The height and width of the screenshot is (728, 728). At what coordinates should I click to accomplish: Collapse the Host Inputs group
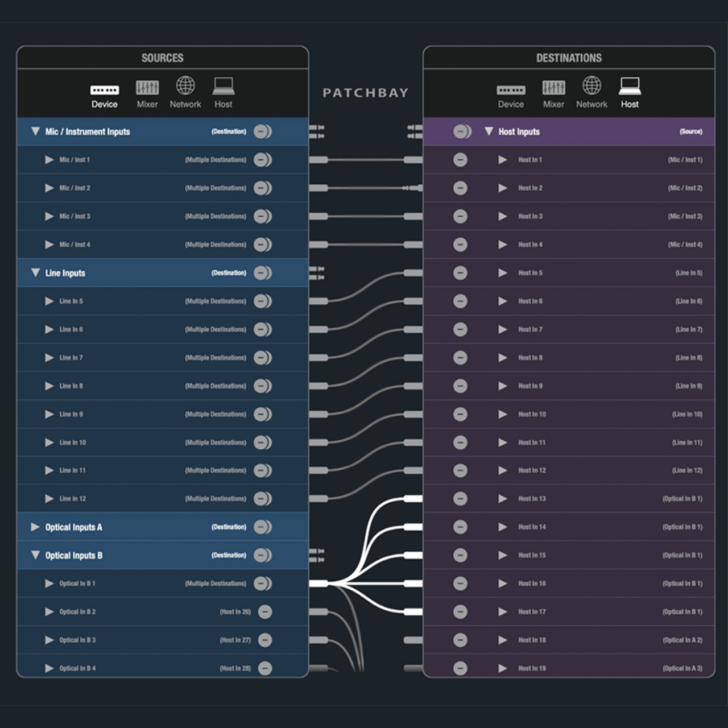489,131
